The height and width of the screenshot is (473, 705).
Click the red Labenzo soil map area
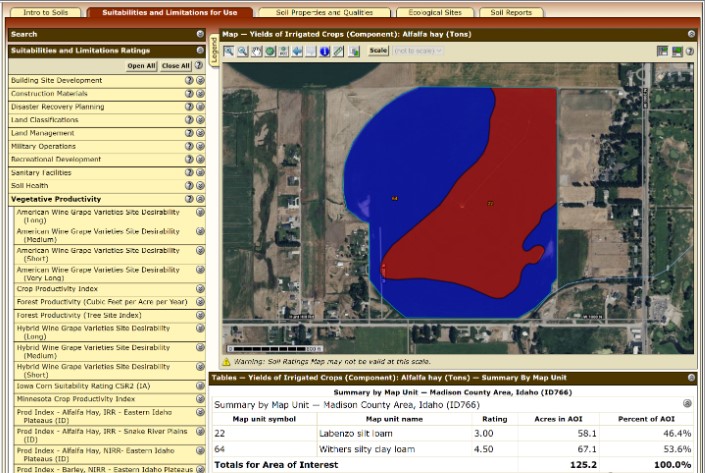(490, 204)
